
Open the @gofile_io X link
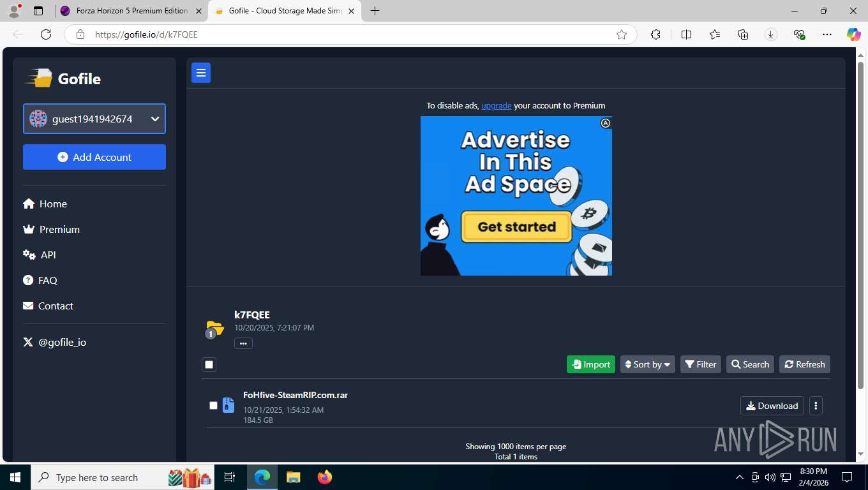(x=55, y=342)
